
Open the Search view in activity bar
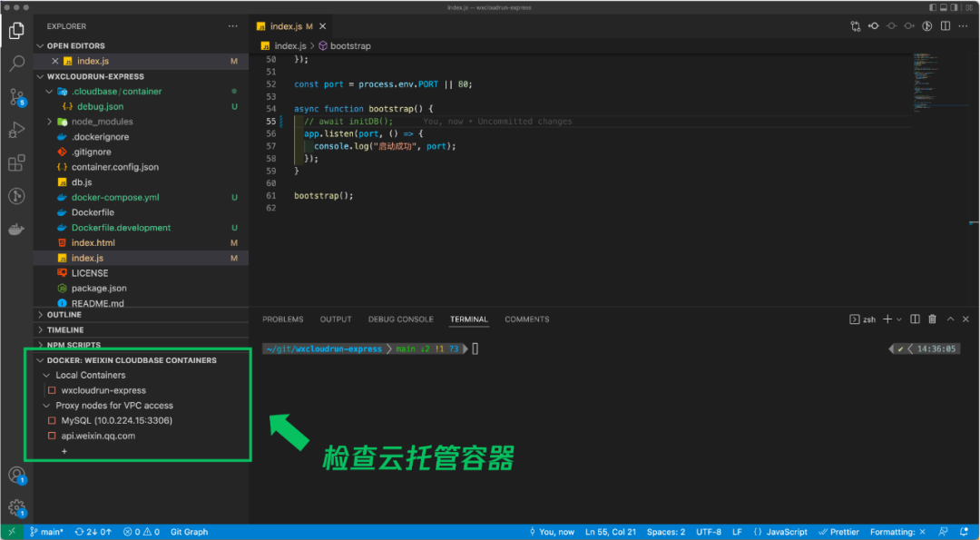16,64
